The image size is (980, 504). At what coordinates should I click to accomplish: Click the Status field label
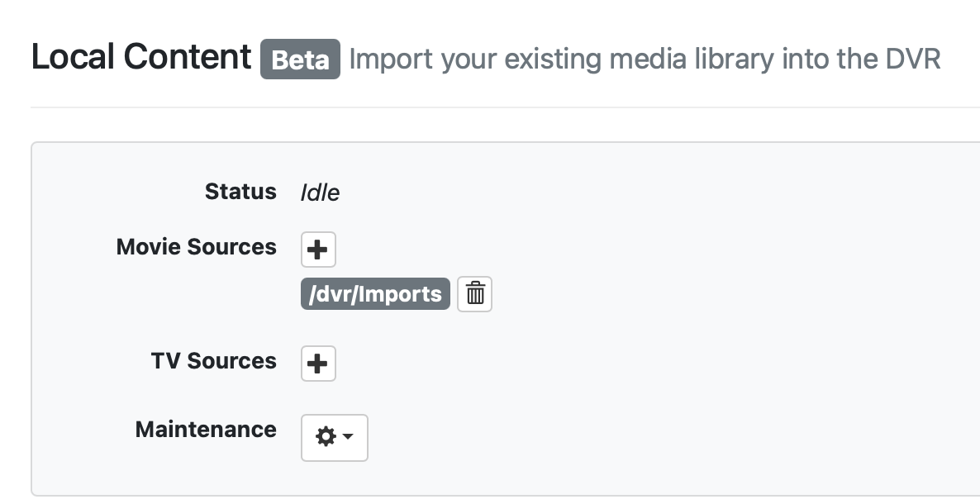point(240,192)
